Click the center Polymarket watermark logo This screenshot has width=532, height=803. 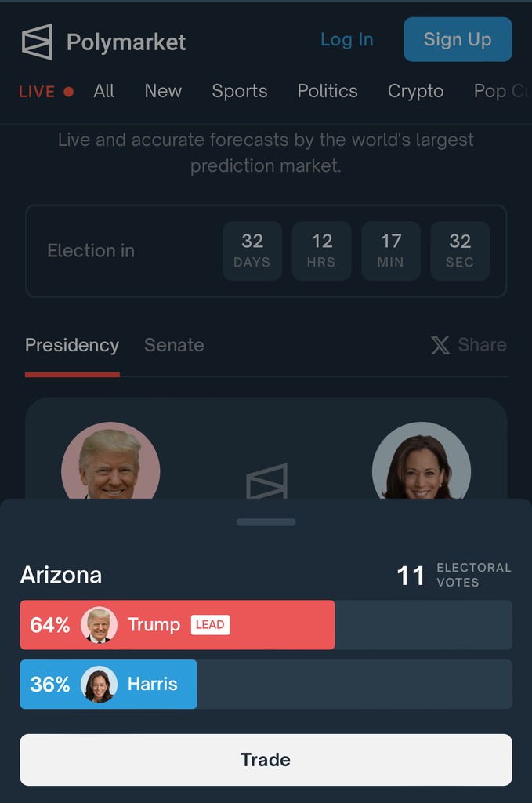tap(266, 480)
